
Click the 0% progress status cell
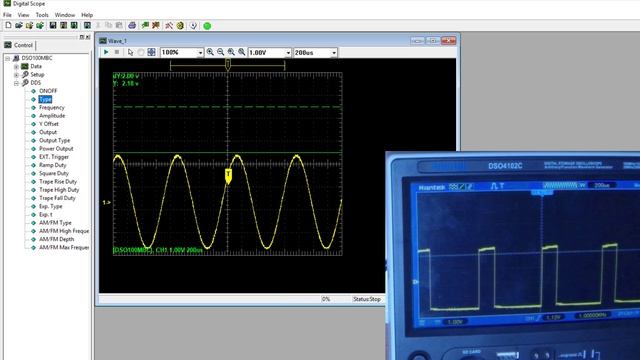point(326,299)
